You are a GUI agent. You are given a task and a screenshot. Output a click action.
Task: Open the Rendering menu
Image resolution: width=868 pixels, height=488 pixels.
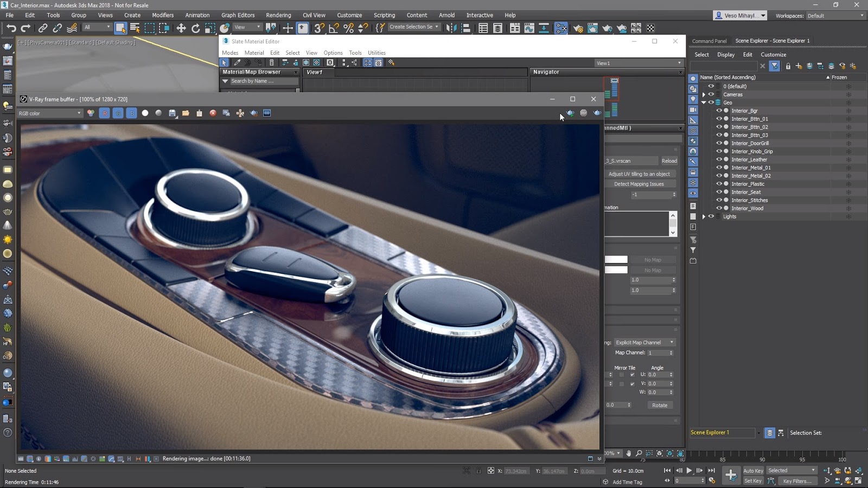click(278, 15)
